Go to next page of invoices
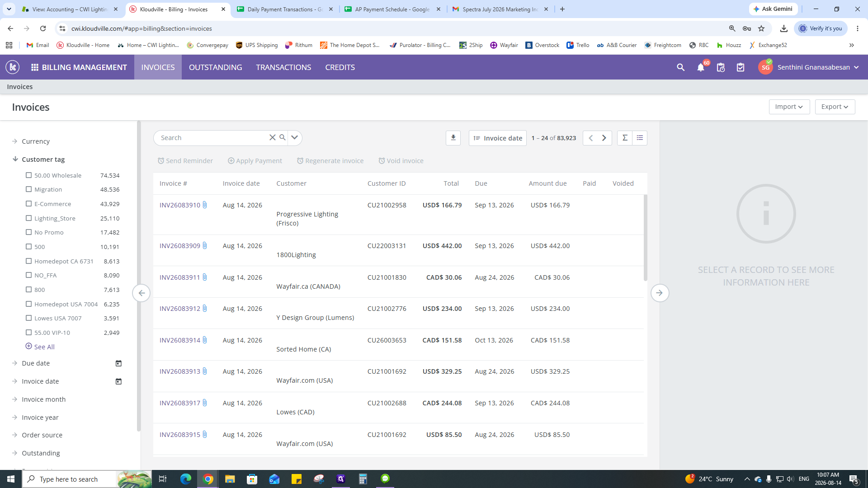Viewport: 868px width, 488px height. (x=604, y=138)
